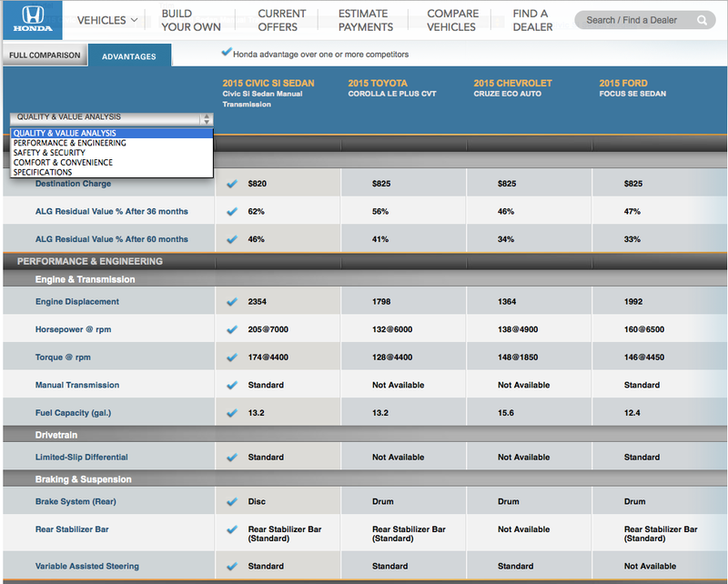Screen dimensions: 728x584
Task: Click Variable Assisted Steering row label
Action: [x=86, y=566]
